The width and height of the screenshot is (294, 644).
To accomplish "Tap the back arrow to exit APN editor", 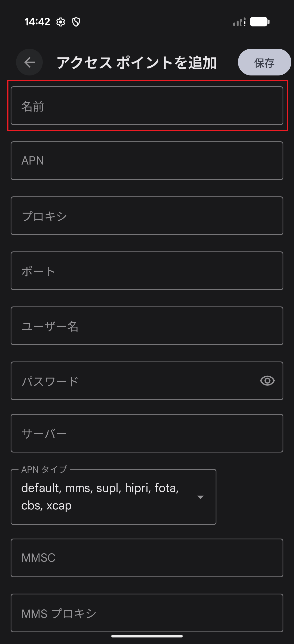I will point(29,62).
